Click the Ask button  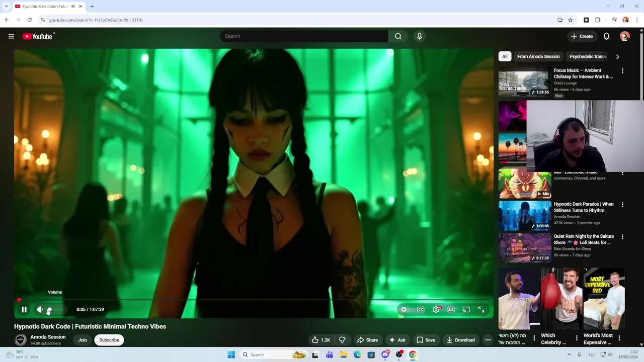397,340
